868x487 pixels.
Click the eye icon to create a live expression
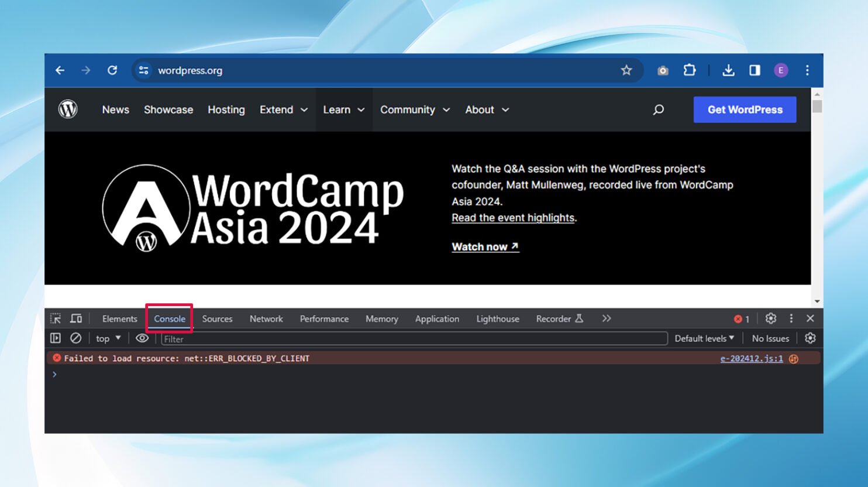(x=142, y=338)
